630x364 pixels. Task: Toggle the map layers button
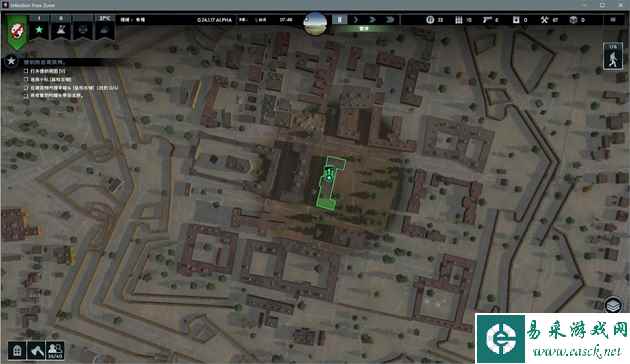coord(613,305)
